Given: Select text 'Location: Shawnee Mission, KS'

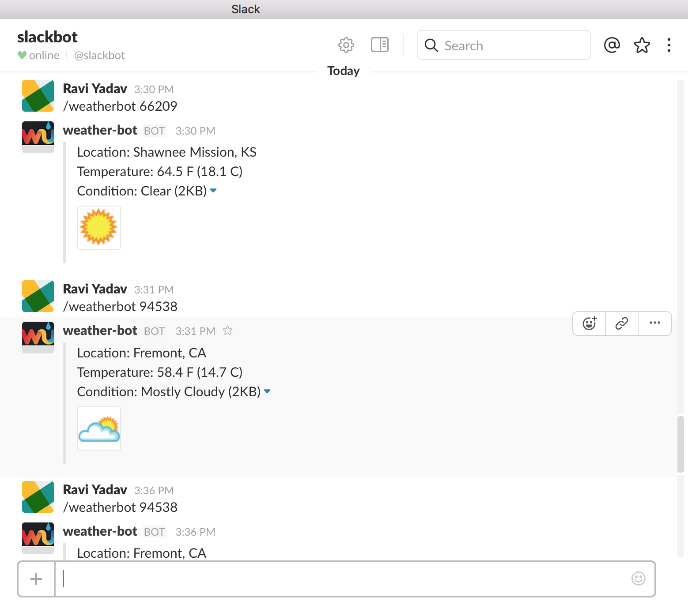Looking at the screenshot, I should point(166,152).
